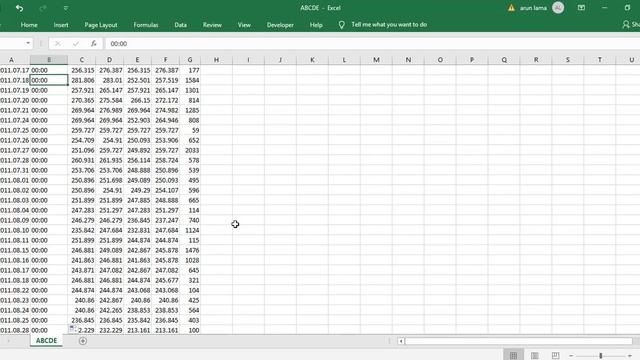Restore down the Excel window
Screen dimensions: 640x360
[627, 8]
